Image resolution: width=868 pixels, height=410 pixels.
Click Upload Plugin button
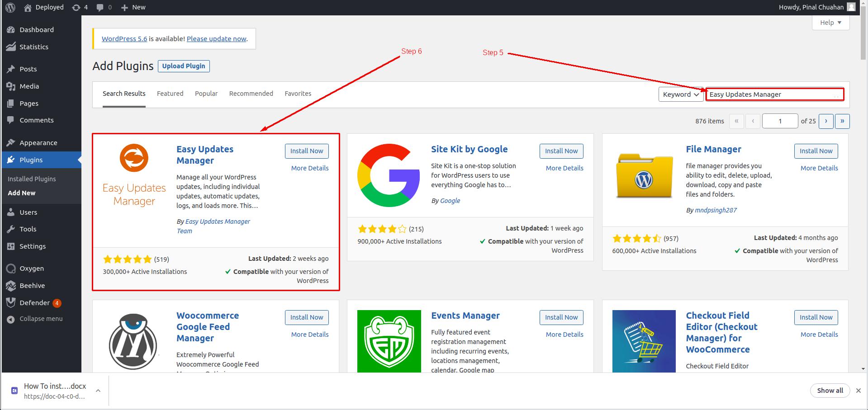click(184, 66)
